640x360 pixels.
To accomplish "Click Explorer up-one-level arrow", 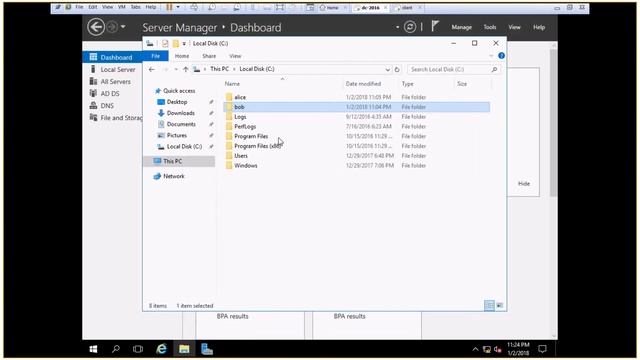I will (x=186, y=69).
